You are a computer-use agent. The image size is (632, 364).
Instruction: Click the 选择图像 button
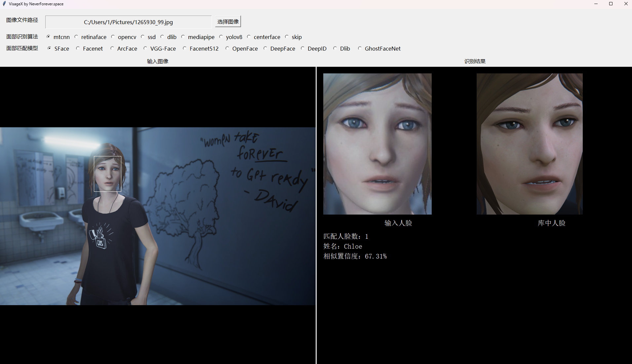[x=228, y=21]
